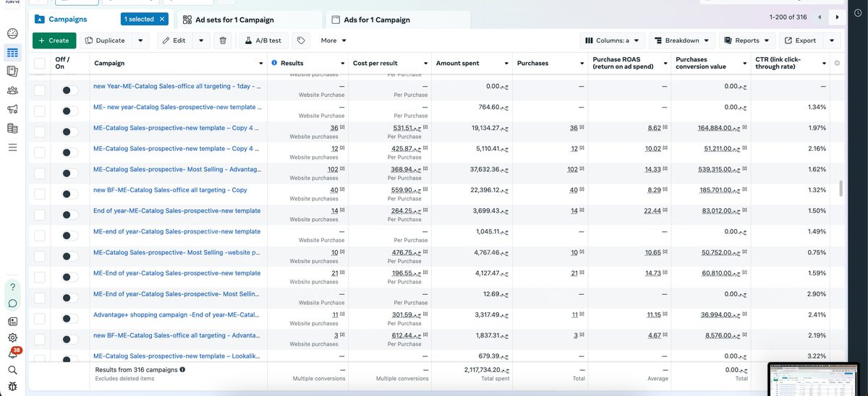Go to the previous page of results
The width and height of the screenshot is (868, 396).
click(x=819, y=17)
